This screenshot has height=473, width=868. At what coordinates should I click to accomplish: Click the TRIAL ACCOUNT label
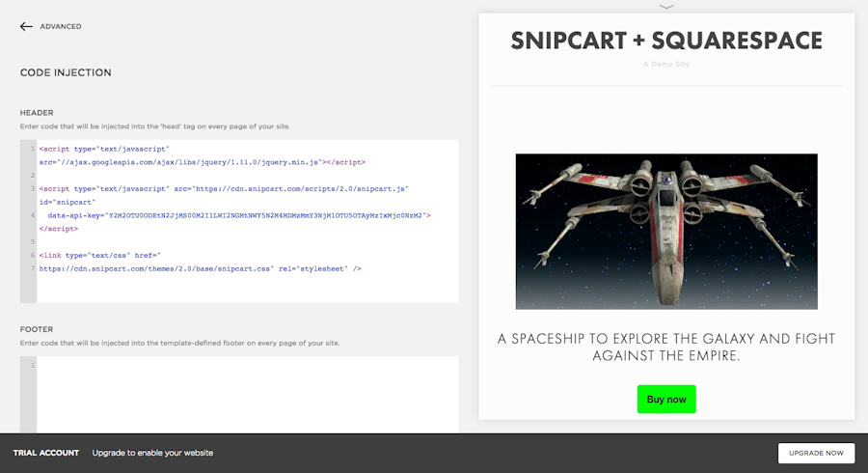coord(46,453)
